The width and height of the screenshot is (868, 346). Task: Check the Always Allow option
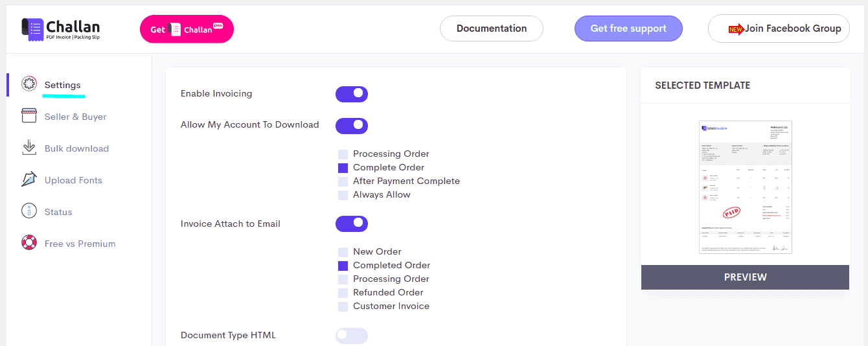point(343,195)
